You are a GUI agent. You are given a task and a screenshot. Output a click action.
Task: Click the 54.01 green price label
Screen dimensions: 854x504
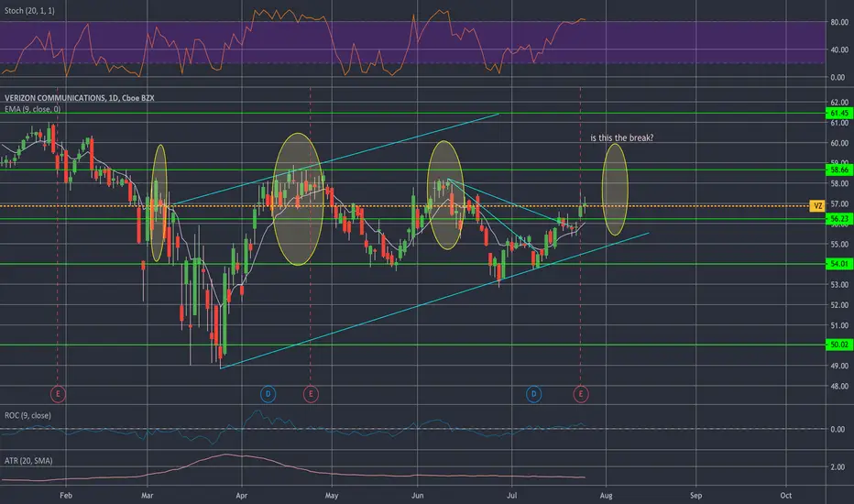[838, 264]
